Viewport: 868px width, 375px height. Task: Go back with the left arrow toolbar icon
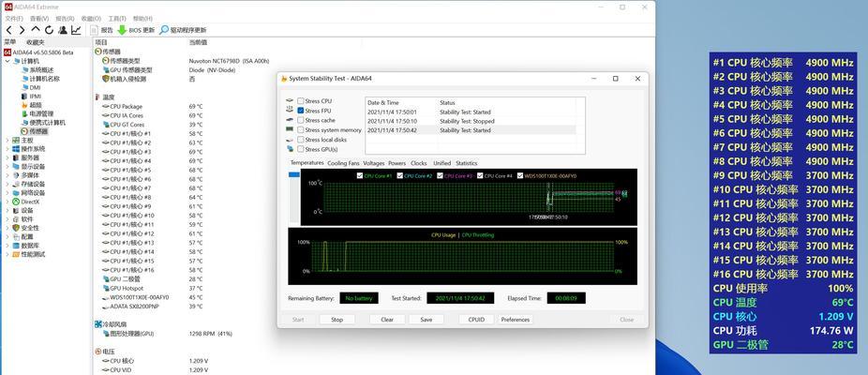[8, 30]
